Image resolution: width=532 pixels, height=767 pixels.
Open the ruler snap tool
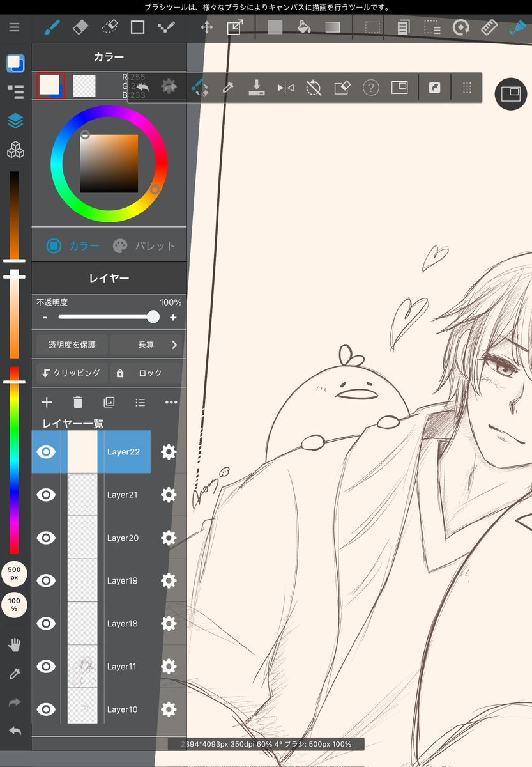pyautogui.click(x=489, y=27)
